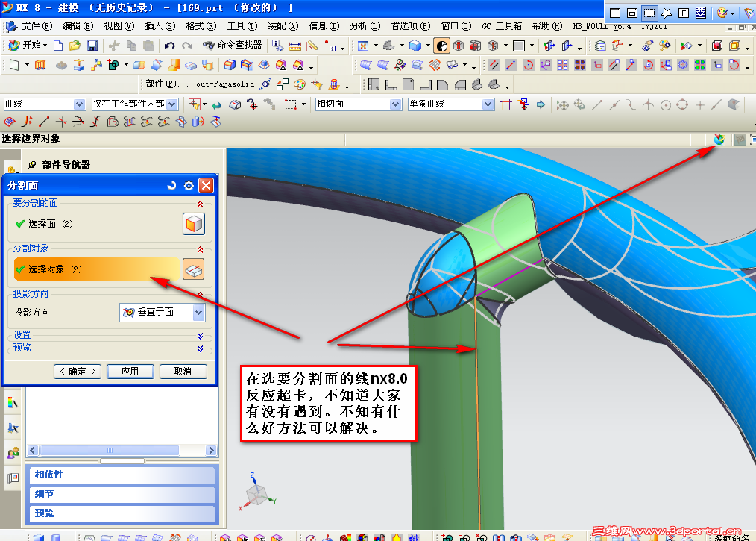This screenshot has width=756, height=541.
Task: Toggle the end point snap icon
Action: click(x=597, y=104)
